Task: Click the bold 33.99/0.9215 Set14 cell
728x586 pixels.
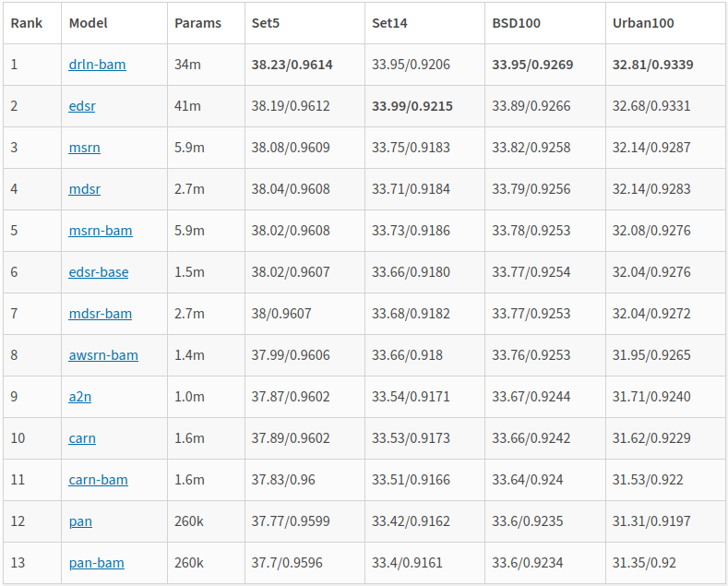Action: pos(412,106)
